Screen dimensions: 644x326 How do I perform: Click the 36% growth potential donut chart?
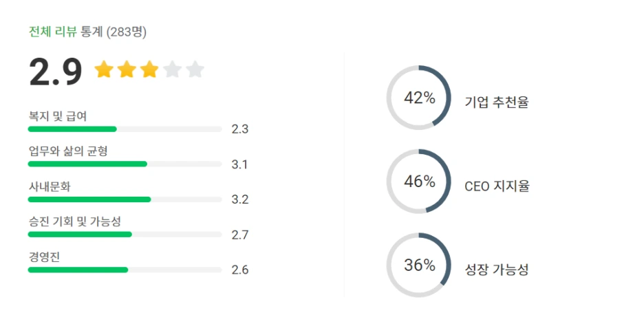419,265
